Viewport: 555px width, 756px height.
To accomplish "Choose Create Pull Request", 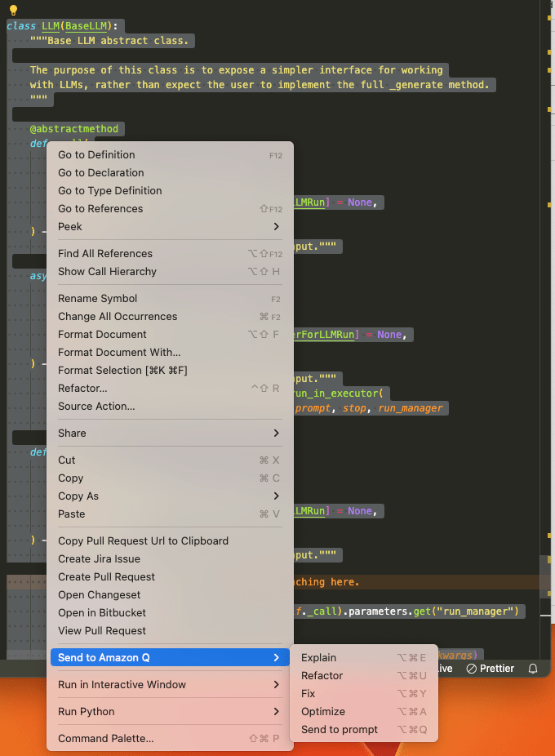I will 106,576.
